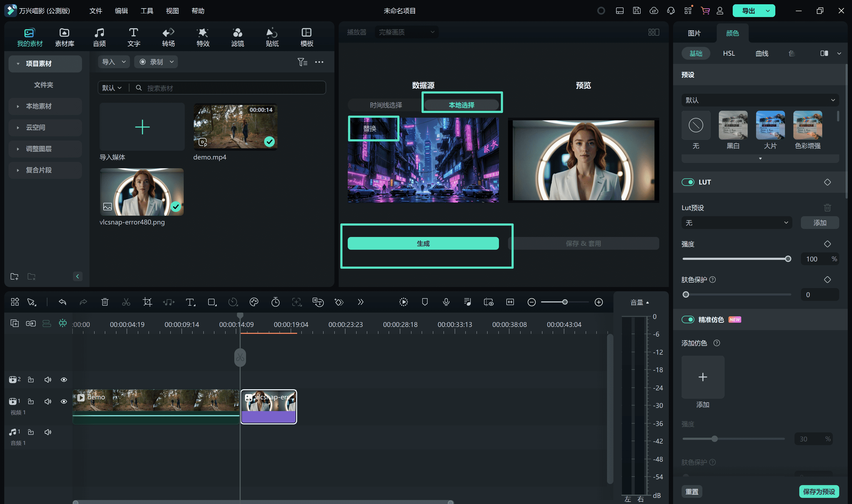Open the 完整画质 quality dropdown
This screenshot has width=852, height=504.
pyautogui.click(x=406, y=32)
